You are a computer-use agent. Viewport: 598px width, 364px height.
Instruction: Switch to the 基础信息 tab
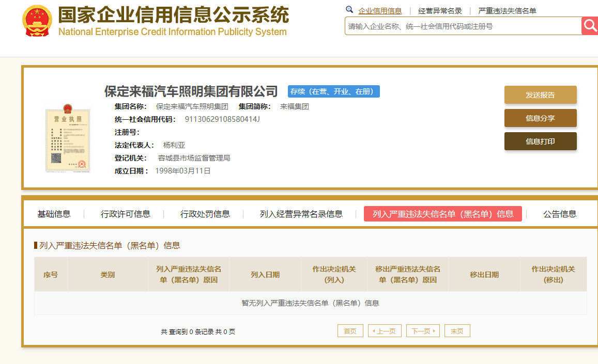(x=54, y=214)
